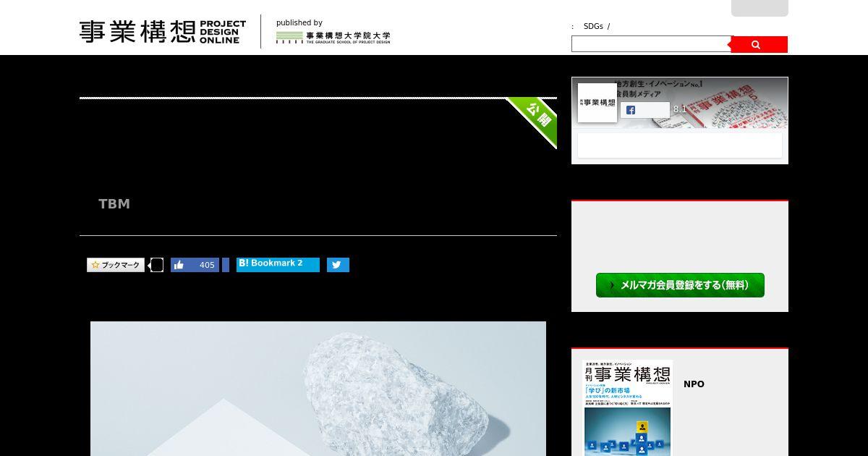The height and width of the screenshot is (456, 868).
Task: Click the red magnifier search button
Action: click(759, 44)
